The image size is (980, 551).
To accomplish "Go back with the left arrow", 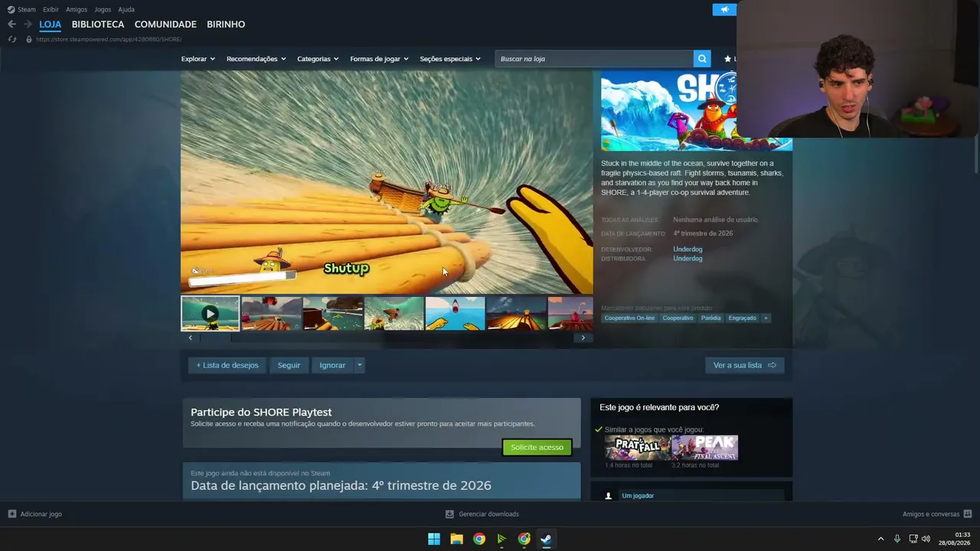I will 11,24.
